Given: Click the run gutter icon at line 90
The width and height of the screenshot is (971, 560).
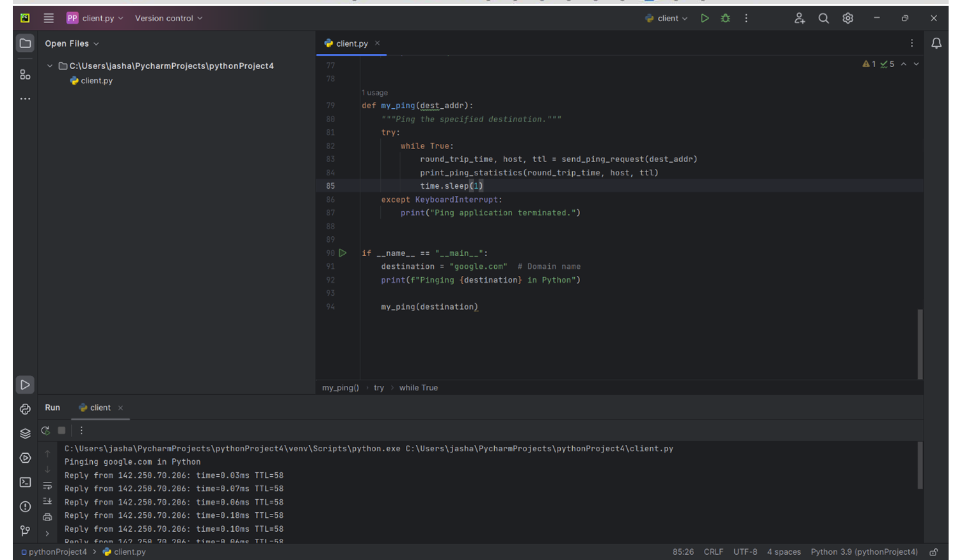Looking at the screenshot, I should click(343, 253).
